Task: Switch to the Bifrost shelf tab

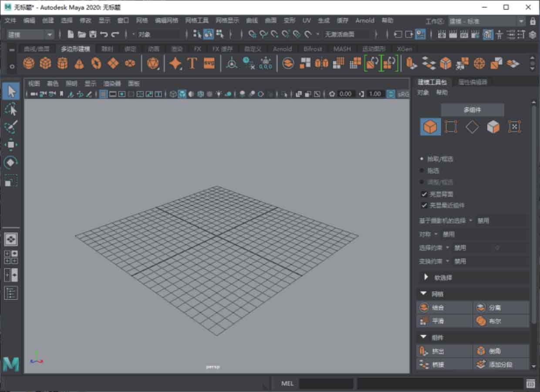Action: pyautogui.click(x=313, y=49)
